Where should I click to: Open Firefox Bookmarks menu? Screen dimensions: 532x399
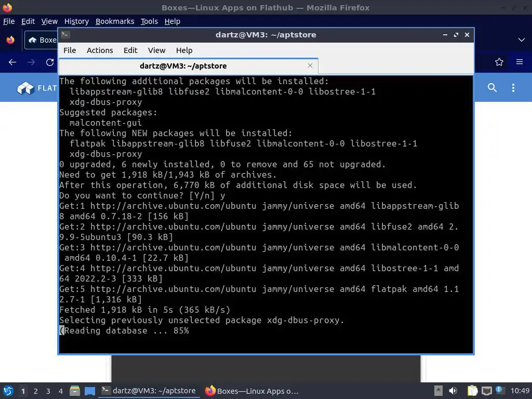point(115,21)
